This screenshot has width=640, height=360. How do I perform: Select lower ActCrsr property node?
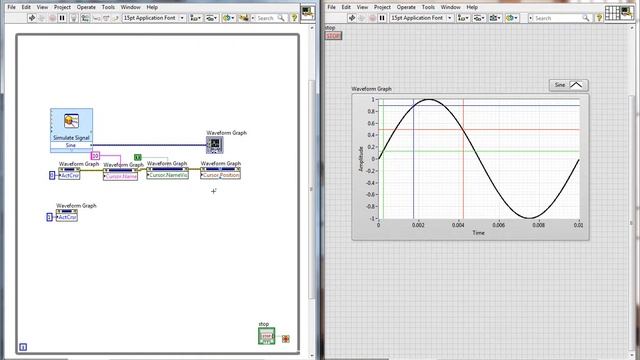(x=67, y=215)
